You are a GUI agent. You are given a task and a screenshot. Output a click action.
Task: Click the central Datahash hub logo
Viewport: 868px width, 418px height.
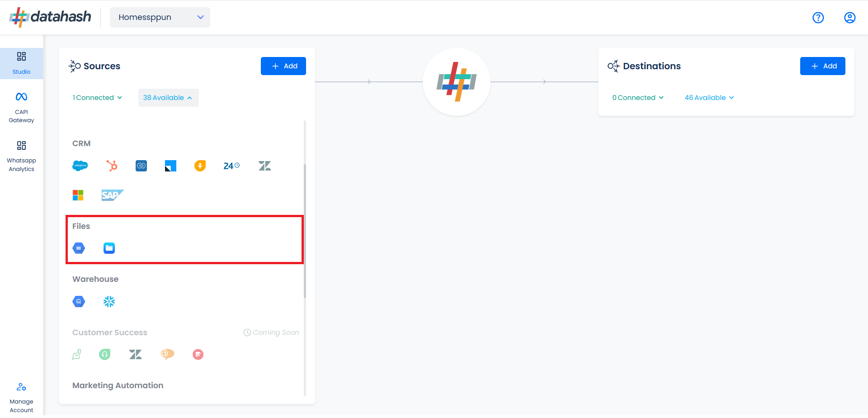pyautogui.click(x=457, y=82)
